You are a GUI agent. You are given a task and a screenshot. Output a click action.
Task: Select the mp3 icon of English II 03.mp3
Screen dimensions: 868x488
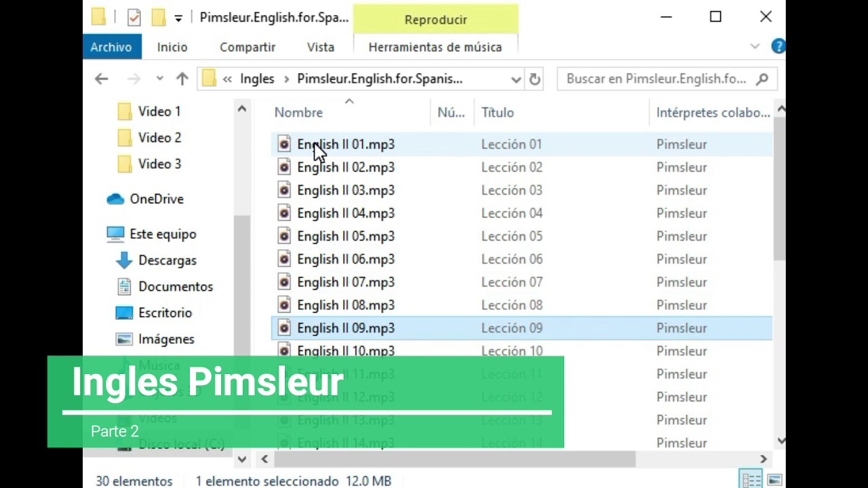(x=284, y=190)
